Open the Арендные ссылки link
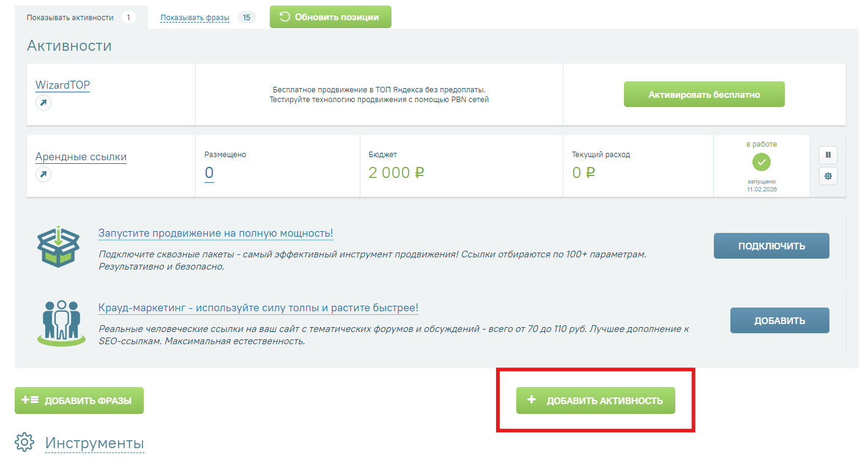The image size is (868, 461). click(81, 157)
